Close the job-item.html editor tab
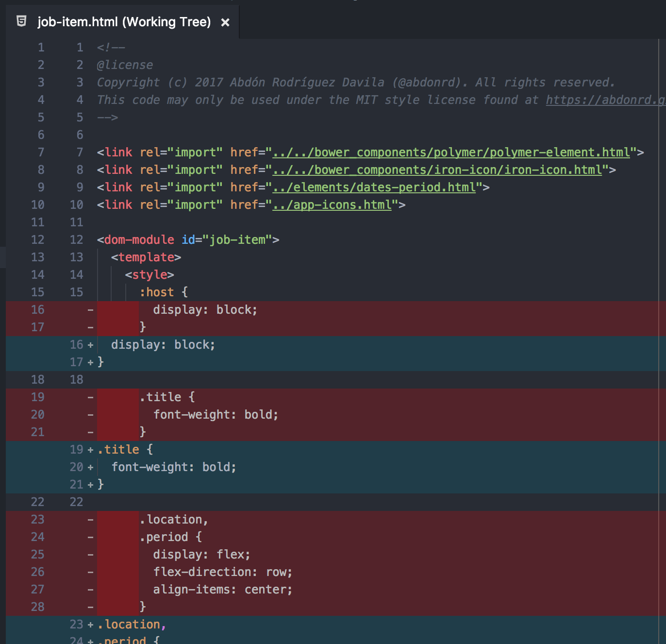Screen dimensions: 666x644 225,22
